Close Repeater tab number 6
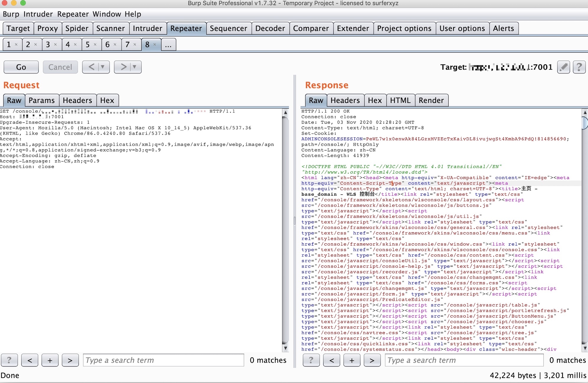Viewport: 588px width, 383px height. click(115, 45)
